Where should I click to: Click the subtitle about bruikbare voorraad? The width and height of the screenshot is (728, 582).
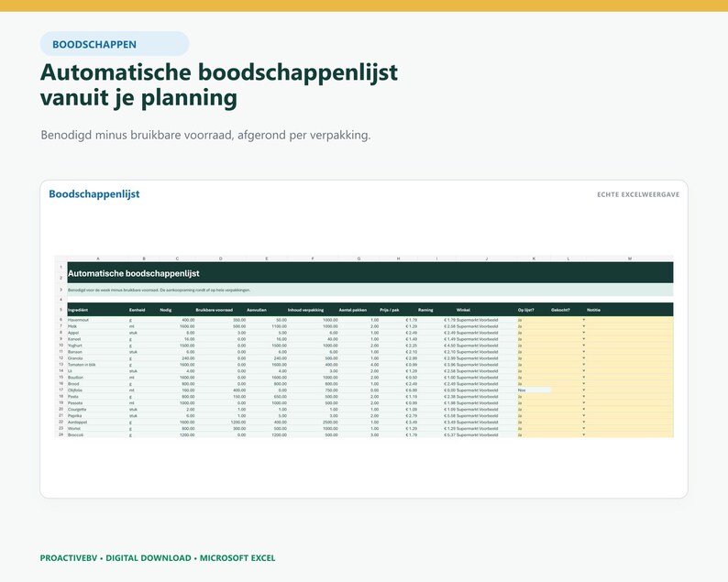pos(205,135)
